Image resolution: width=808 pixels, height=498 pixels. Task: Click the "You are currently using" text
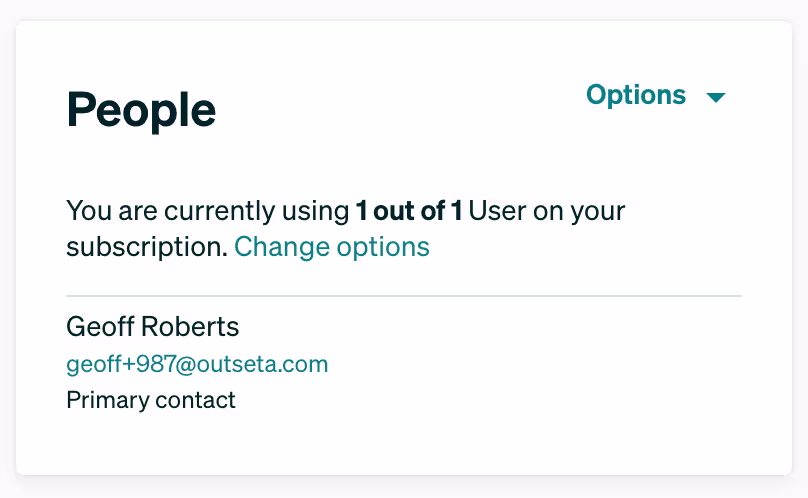(x=208, y=212)
